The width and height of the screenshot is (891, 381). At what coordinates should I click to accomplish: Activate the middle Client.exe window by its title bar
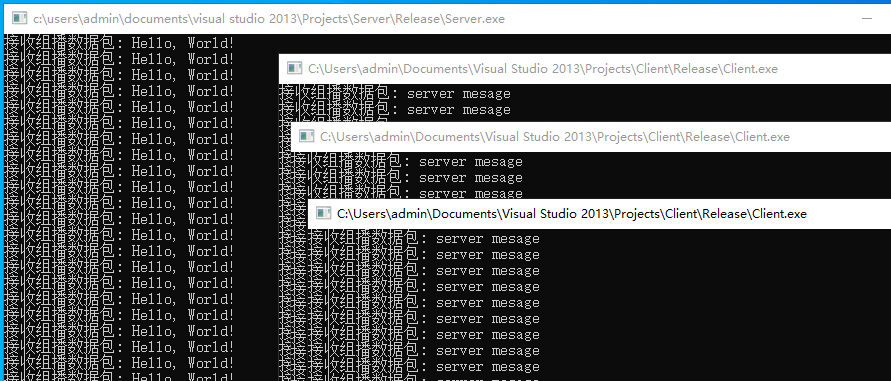pyautogui.click(x=555, y=137)
